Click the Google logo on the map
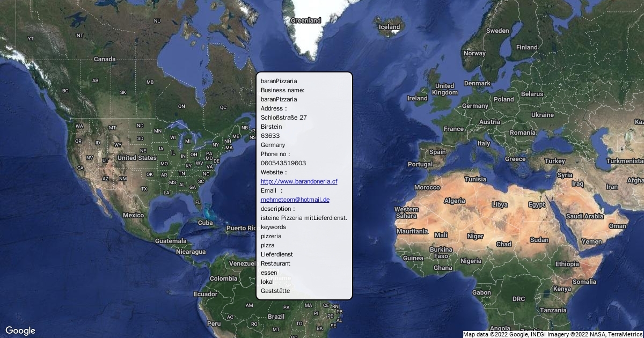This screenshot has width=644, height=338. (x=20, y=330)
